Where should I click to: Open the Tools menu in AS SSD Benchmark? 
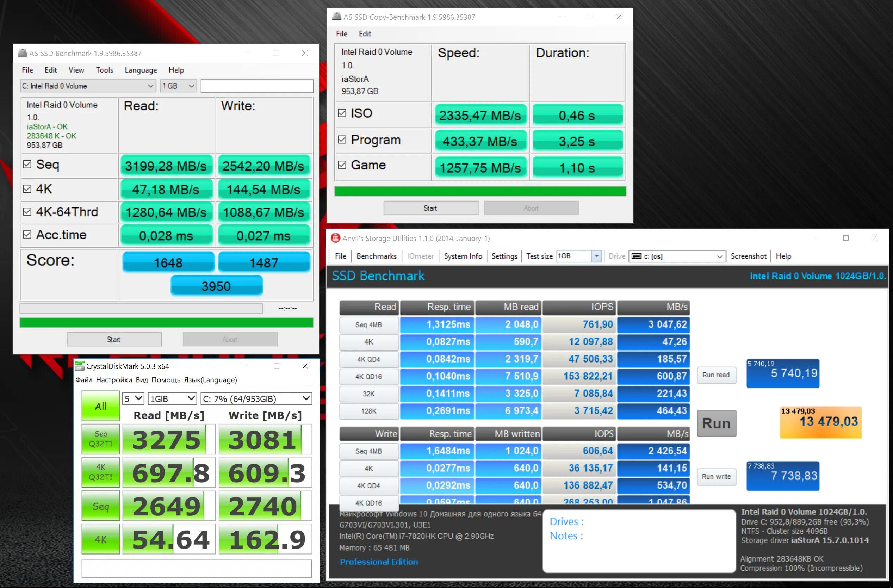pyautogui.click(x=104, y=70)
